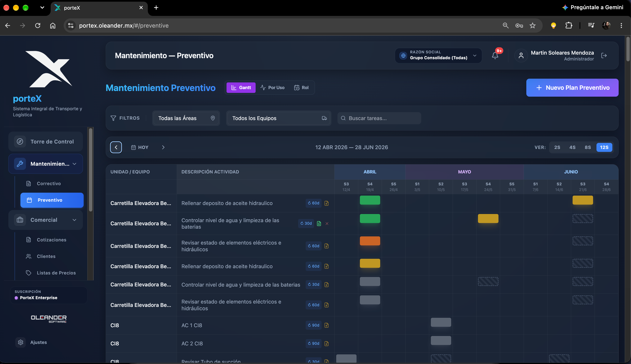Click the 60d badge in first Rellenar deposito row
The image size is (631, 364).
point(313,203)
